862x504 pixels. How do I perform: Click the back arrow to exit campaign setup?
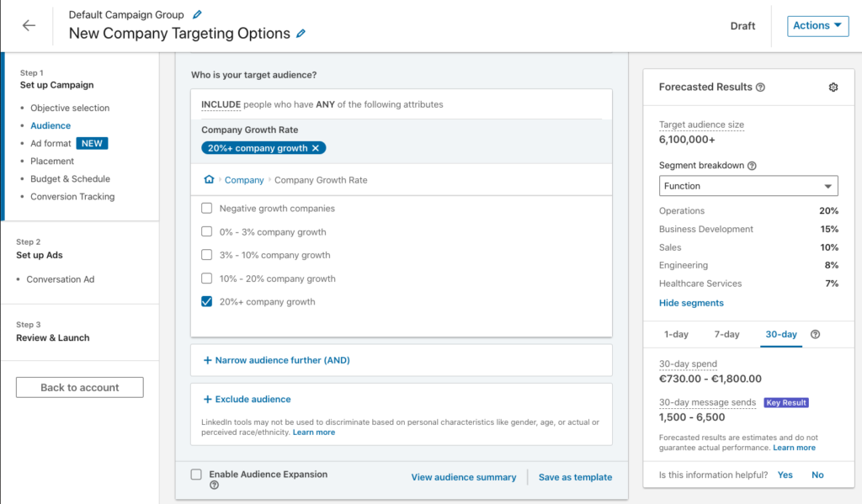(28, 25)
